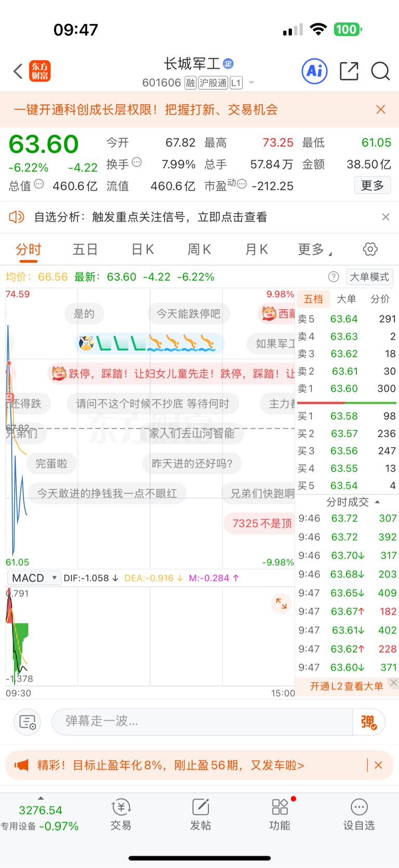
Task: Select the 大单 tab
Action: coord(347,299)
